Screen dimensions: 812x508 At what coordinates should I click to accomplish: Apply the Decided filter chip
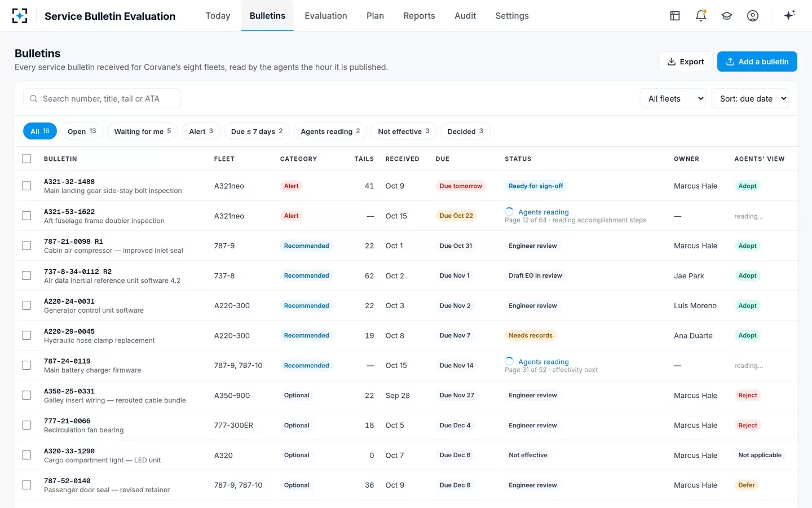[x=465, y=132]
